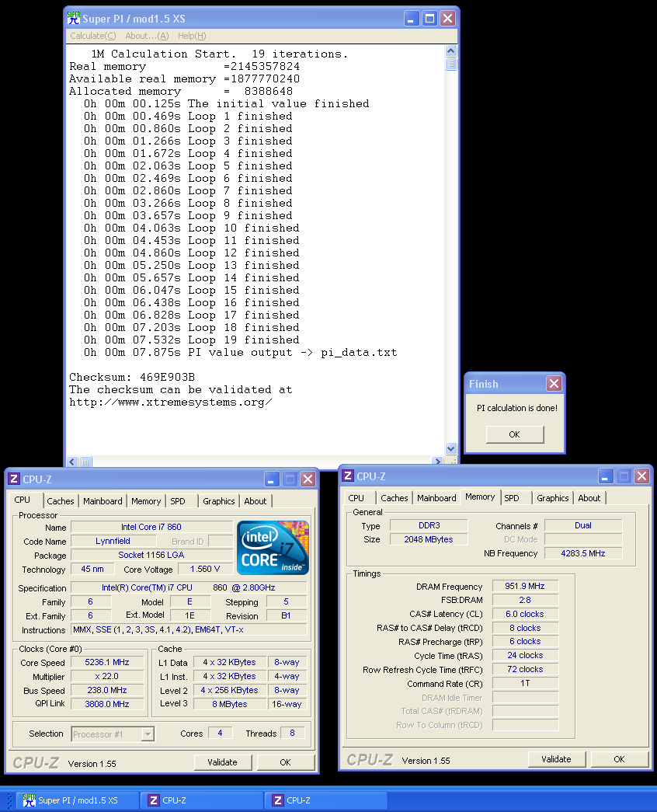The height and width of the screenshot is (812, 657).
Task: Open Caches tab in left CPU-Z window
Action: [61, 501]
